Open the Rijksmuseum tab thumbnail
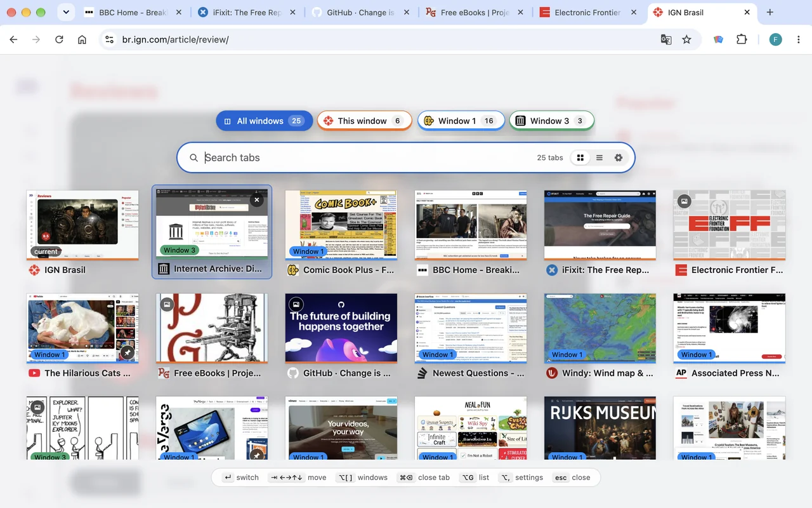The image size is (812, 508). [x=600, y=428]
